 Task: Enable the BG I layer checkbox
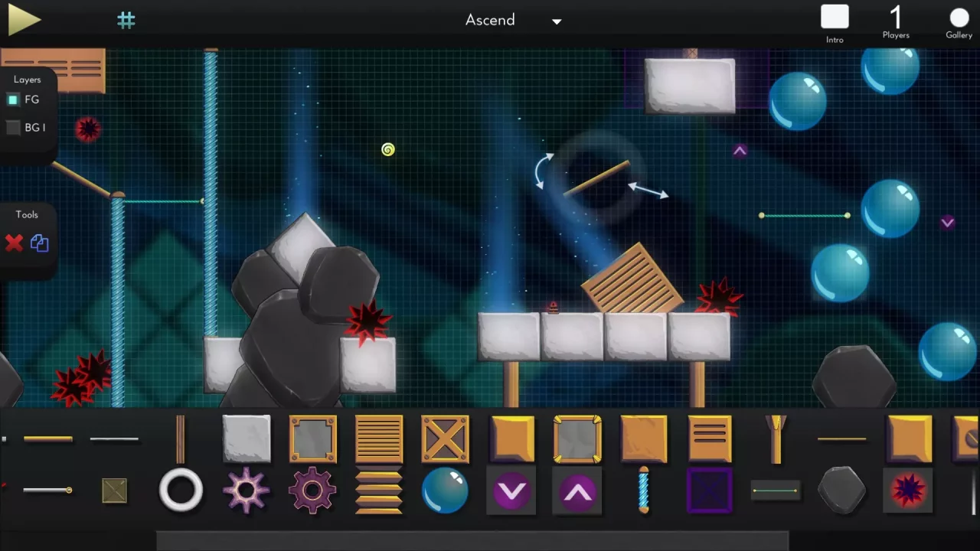tap(13, 128)
